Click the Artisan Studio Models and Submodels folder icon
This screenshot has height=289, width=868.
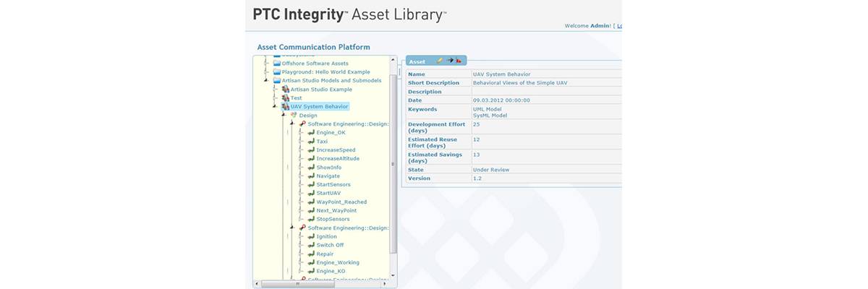(277, 81)
